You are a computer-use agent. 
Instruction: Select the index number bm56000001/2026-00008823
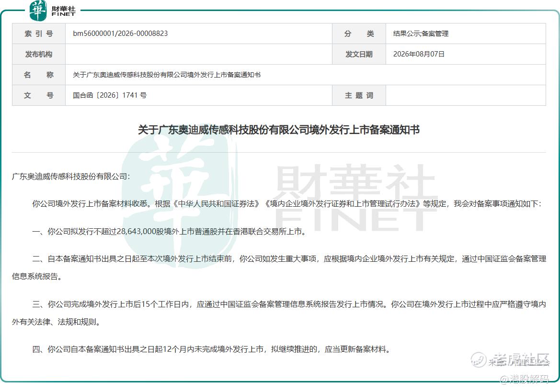120,34
